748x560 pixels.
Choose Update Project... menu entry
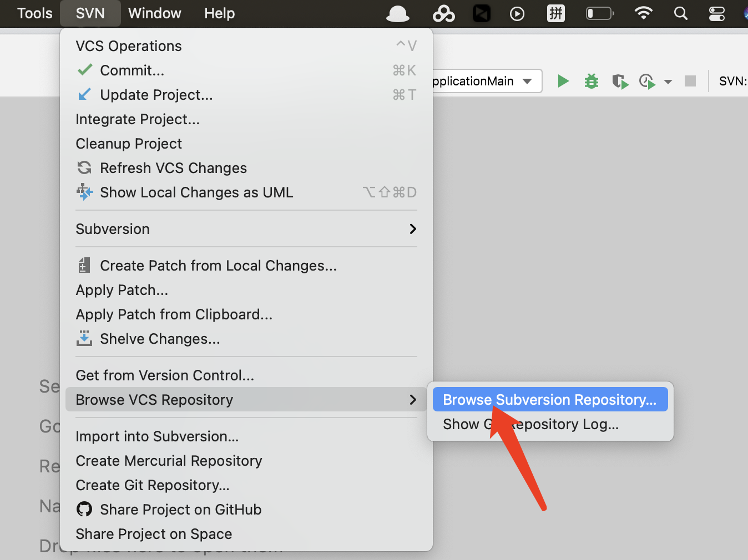[246, 95]
